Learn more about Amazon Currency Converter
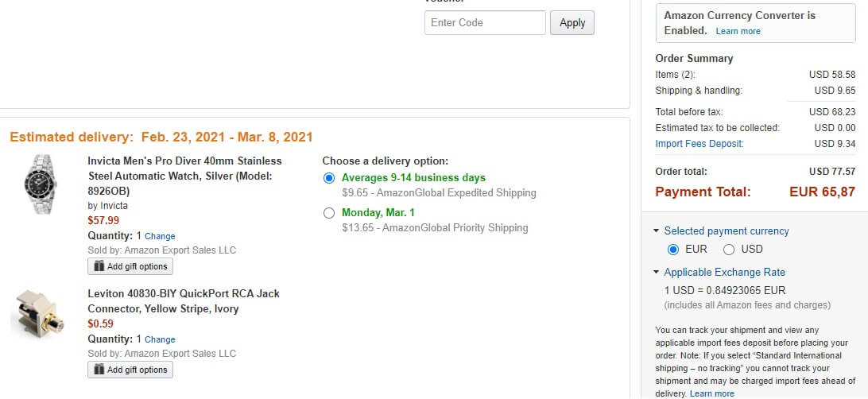This screenshot has width=868, height=399. [738, 31]
